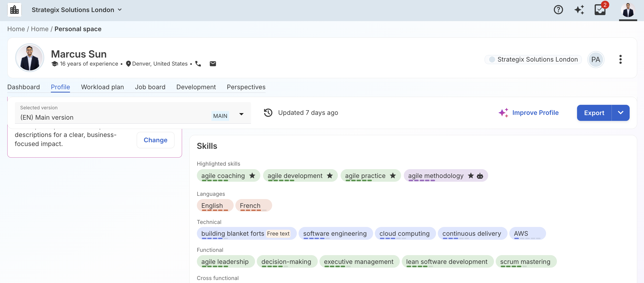Click the phone icon next to location
Viewport: 644px width, 283px height.
coord(198,64)
